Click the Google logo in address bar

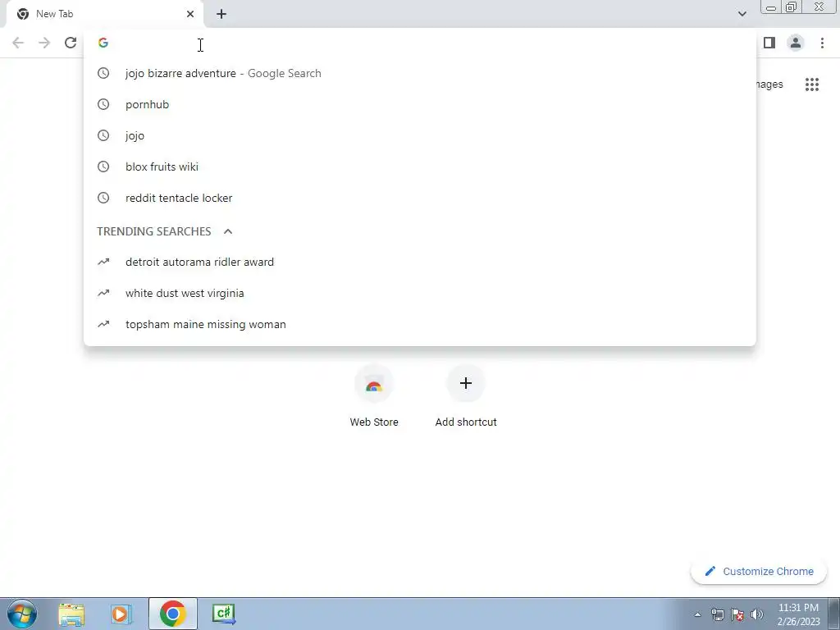103,43
